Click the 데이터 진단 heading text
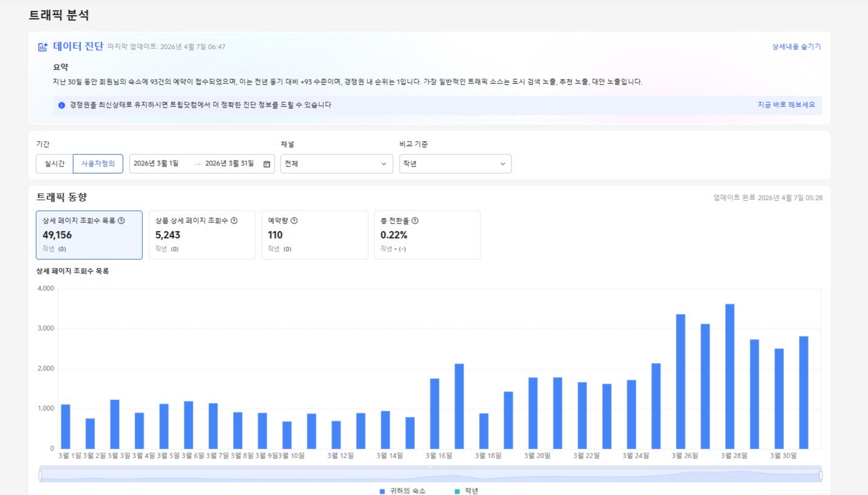The width and height of the screenshot is (868, 495). [78, 46]
